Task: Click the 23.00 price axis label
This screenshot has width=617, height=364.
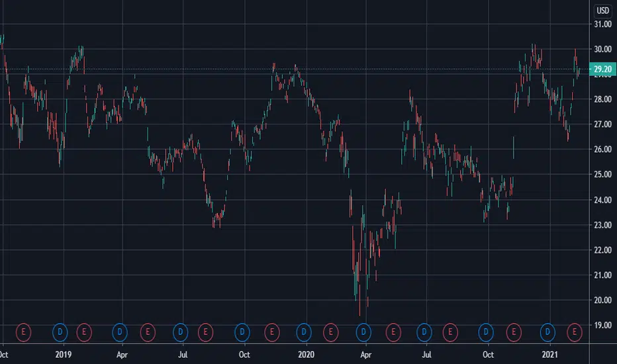Action: [x=602, y=225]
